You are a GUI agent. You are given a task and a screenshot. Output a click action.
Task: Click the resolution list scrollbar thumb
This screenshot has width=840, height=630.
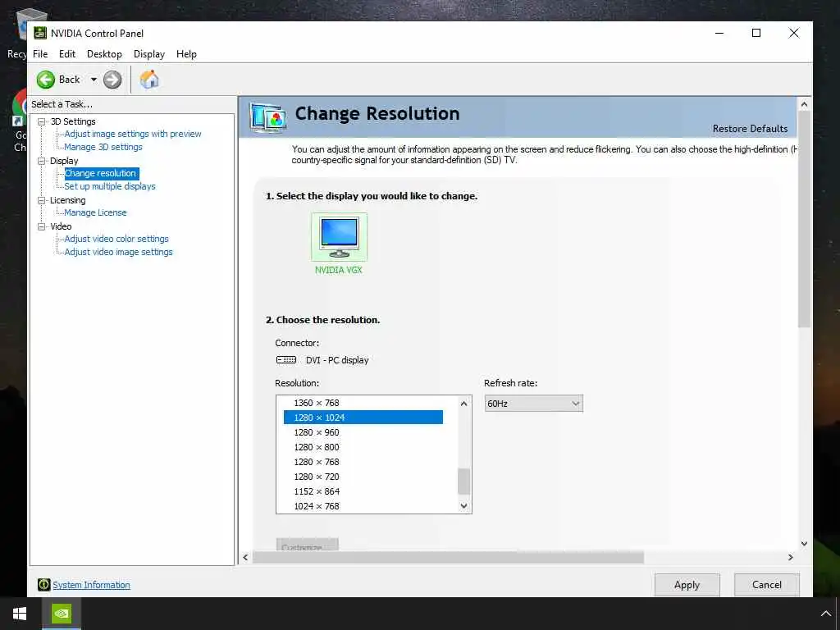pos(464,481)
